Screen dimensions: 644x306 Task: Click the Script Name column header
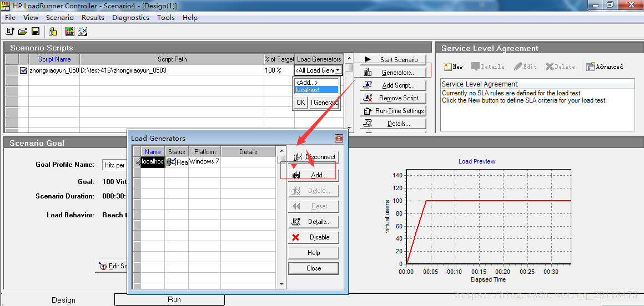(x=54, y=59)
